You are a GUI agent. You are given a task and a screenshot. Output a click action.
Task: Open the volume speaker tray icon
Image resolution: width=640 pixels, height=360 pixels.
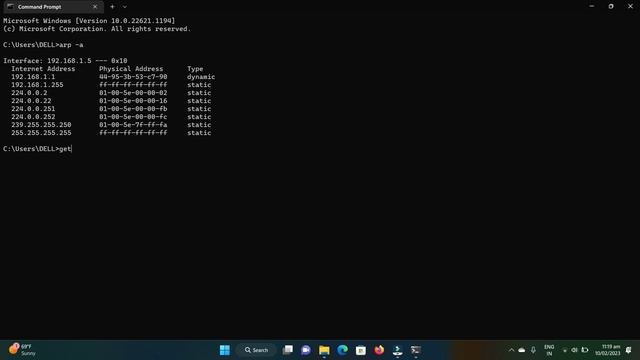click(x=575, y=350)
